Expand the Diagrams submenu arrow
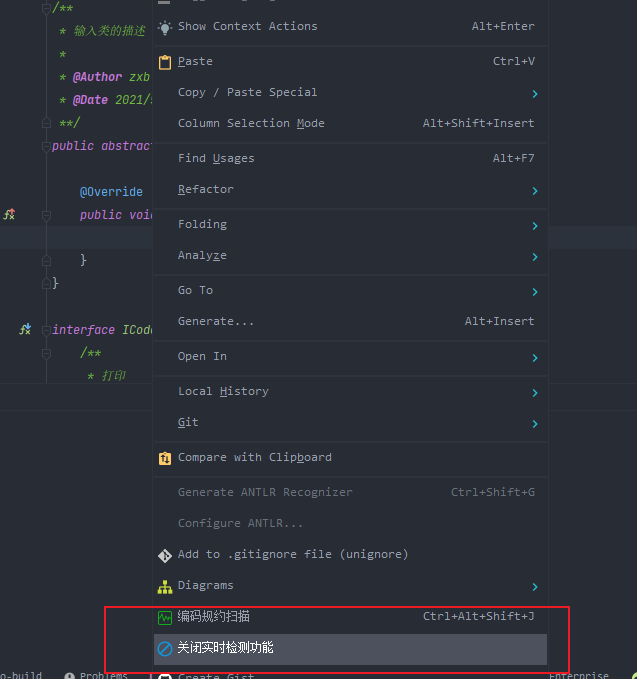The width and height of the screenshot is (637, 679). pos(535,587)
